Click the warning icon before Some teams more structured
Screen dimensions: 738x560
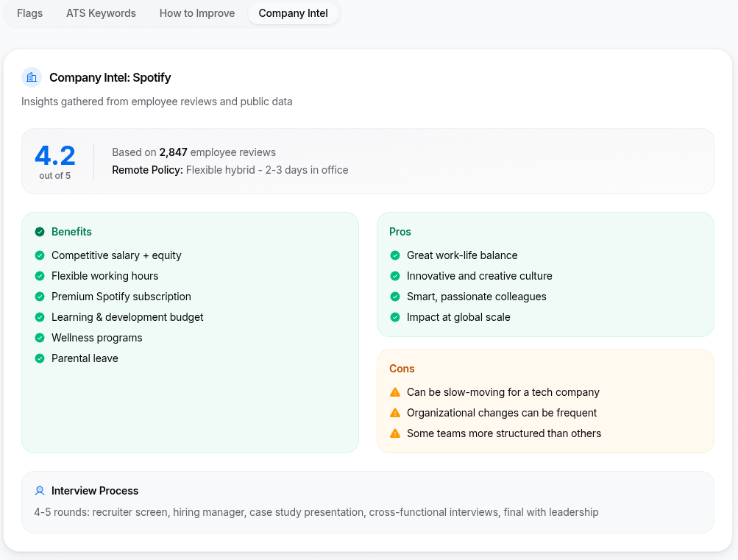(x=394, y=433)
